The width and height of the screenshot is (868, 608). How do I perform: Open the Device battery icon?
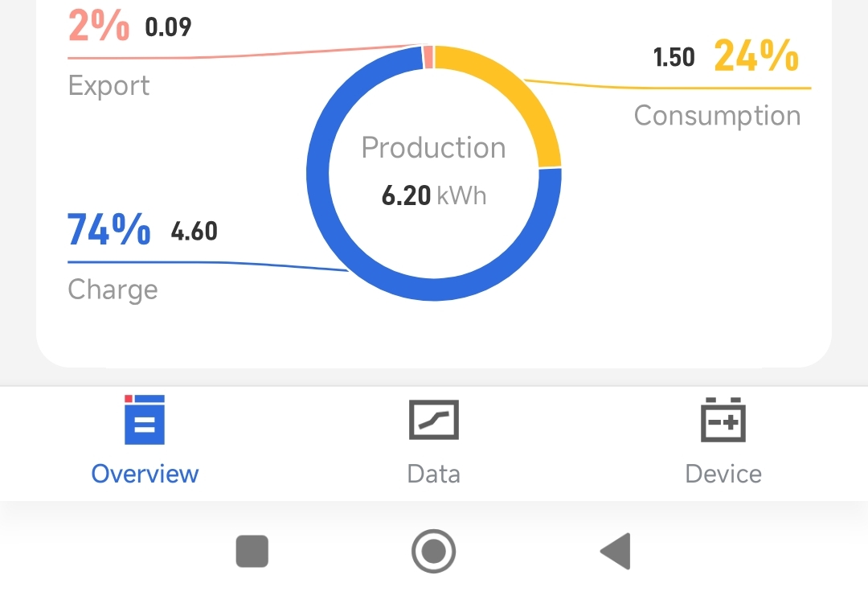click(723, 420)
